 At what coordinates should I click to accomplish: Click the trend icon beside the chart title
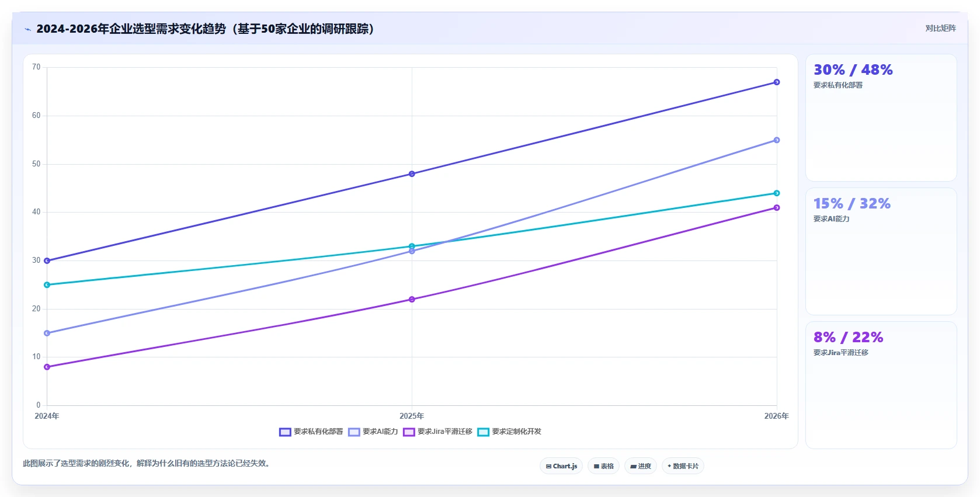pos(27,29)
